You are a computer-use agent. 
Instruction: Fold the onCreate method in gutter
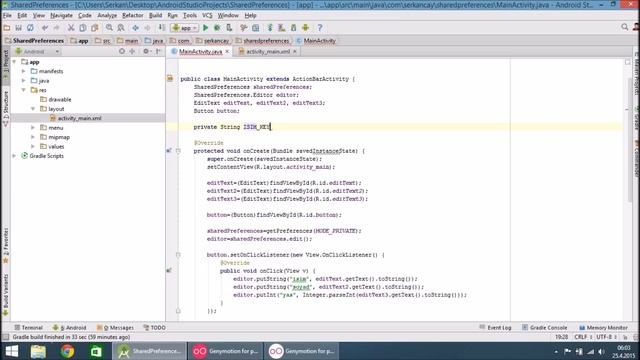click(x=178, y=151)
